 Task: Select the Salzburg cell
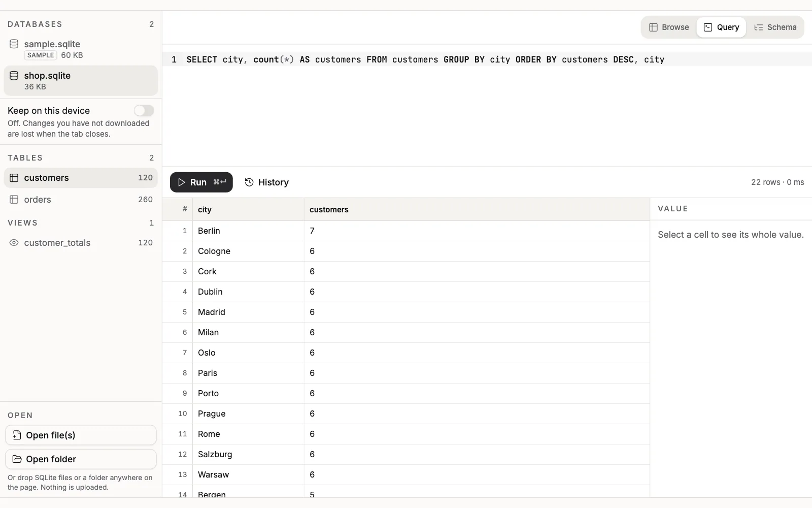coord(248,454)
